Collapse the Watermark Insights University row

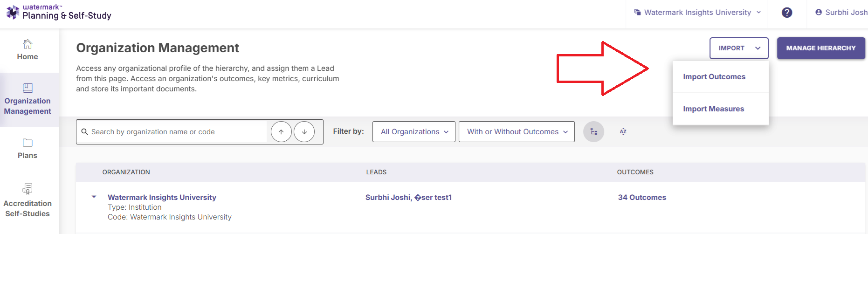(x=94, y=197)
